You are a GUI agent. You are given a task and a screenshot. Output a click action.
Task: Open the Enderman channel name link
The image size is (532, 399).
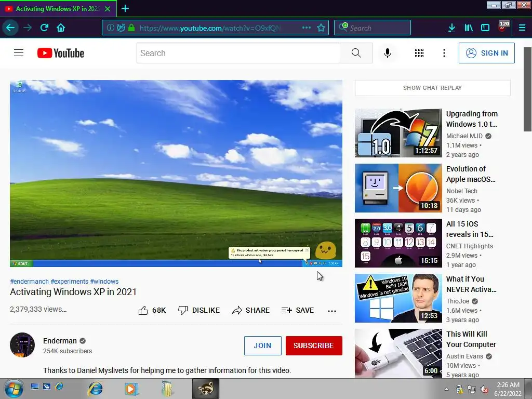coord(60,341)
